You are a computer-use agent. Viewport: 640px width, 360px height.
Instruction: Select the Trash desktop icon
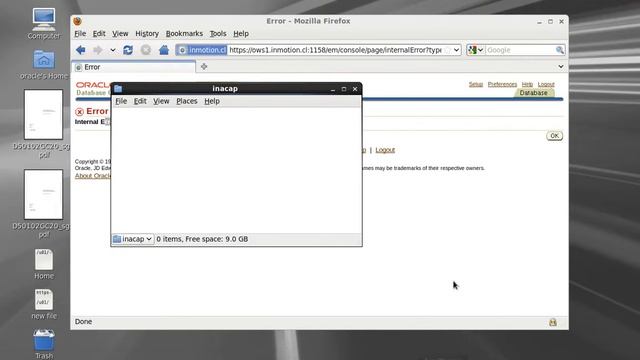tap(44, 344)
